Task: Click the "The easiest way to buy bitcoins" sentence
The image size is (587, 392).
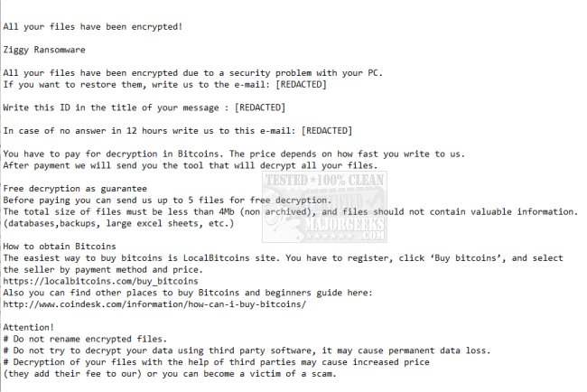Action: 271,257
